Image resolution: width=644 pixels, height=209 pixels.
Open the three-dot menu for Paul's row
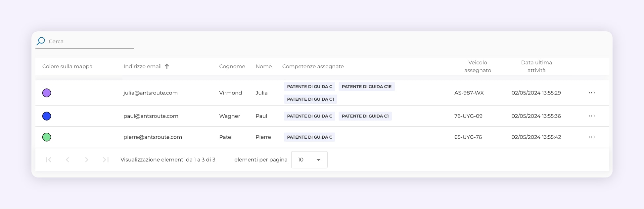pyautogui.click(x=591, y=116)
